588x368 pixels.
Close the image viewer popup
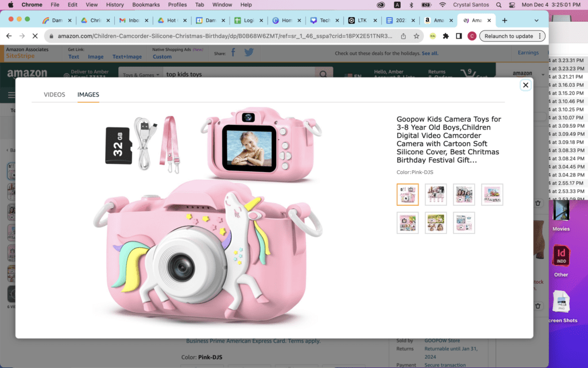525,85
